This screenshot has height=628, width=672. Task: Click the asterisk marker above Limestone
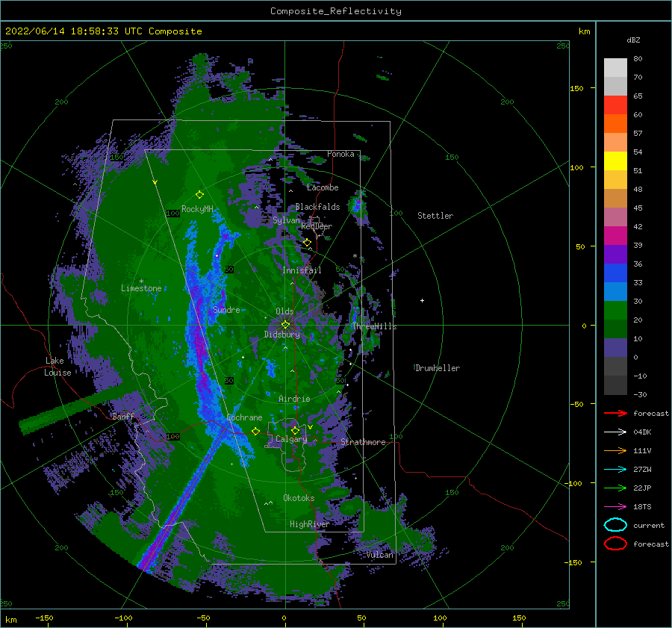pyautogui.click(x=141, y=282)
